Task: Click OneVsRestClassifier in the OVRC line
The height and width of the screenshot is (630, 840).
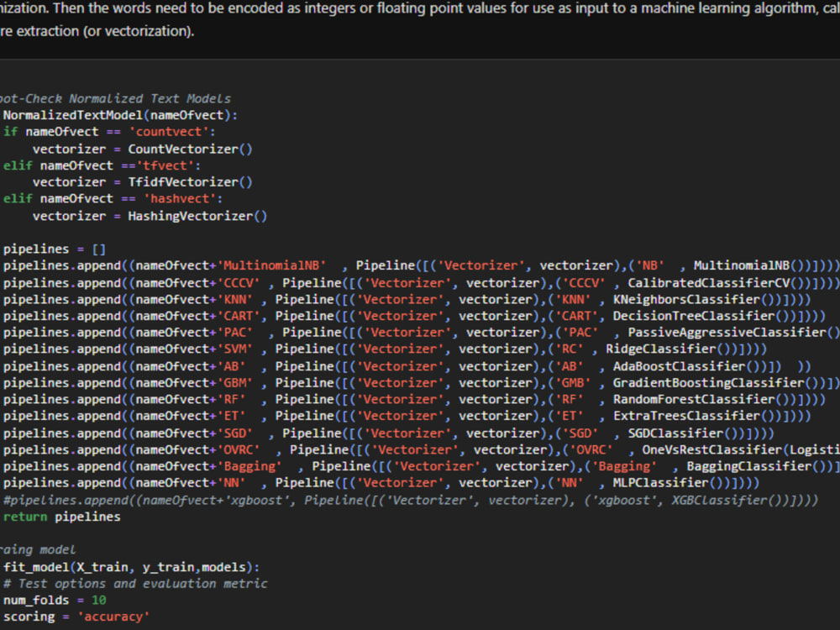Action: pos(712,450)
